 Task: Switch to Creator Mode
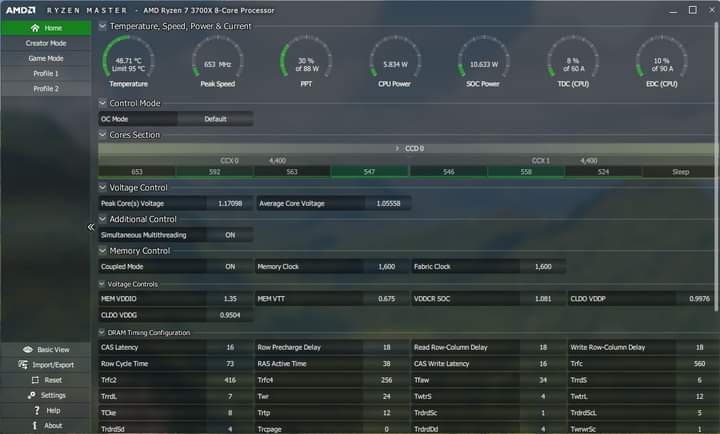coord(46,43)
